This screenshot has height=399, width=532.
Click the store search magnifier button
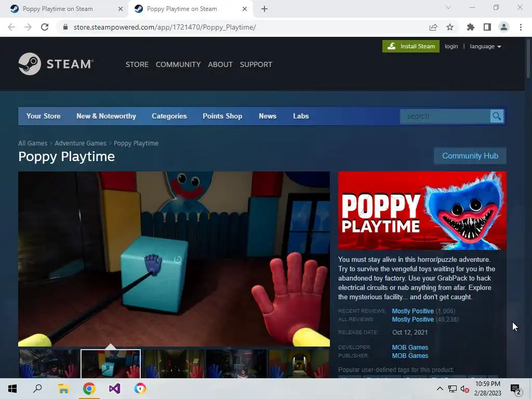coord(497,116)
